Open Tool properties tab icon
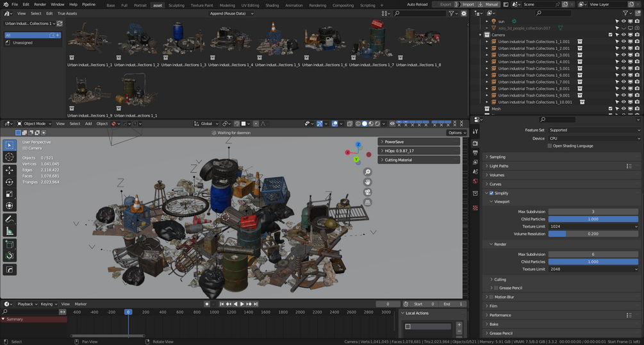644x345 pixels. [475, 131]
